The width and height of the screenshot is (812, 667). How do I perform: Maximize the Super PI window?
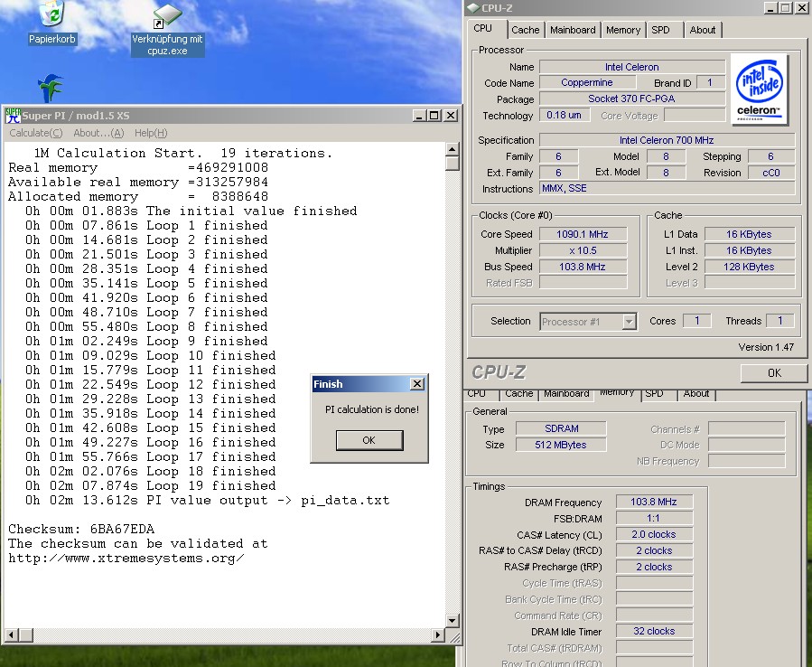[434, 116]
